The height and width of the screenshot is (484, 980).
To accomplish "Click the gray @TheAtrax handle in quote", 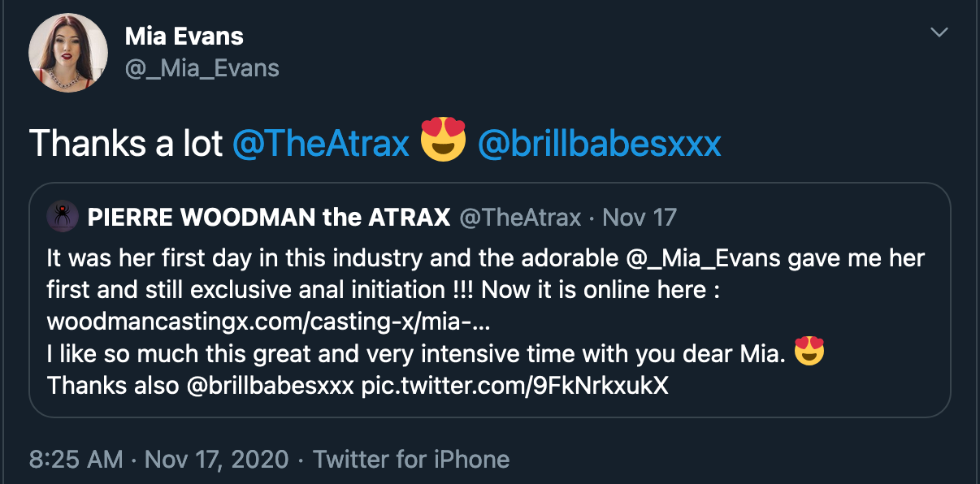I will click(x=521, y=218).
